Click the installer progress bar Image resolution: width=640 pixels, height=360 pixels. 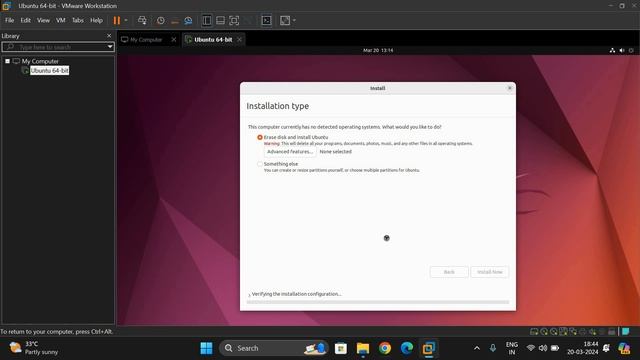(x=378, y=302)
